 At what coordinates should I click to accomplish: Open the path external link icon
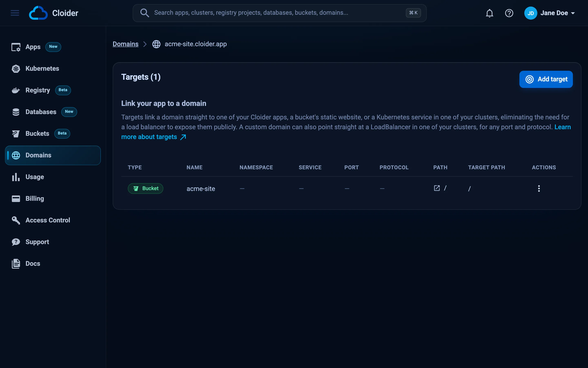pos(437,188)
